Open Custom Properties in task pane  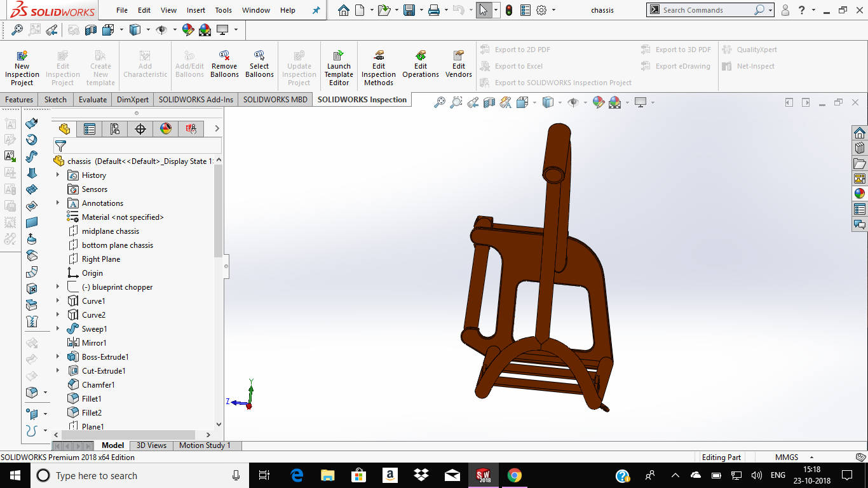pos(860,209)
